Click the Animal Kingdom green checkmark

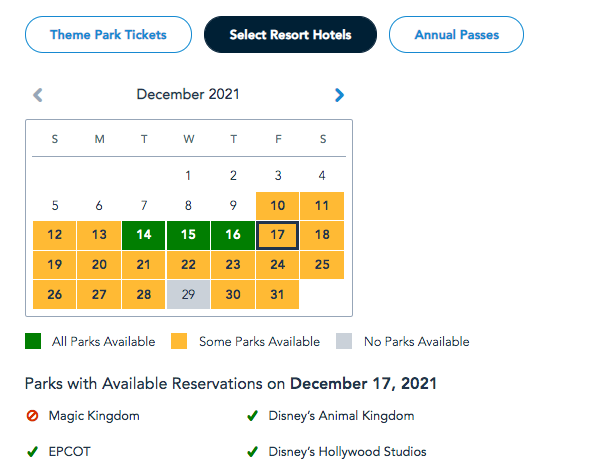click(x=253, y=416)
